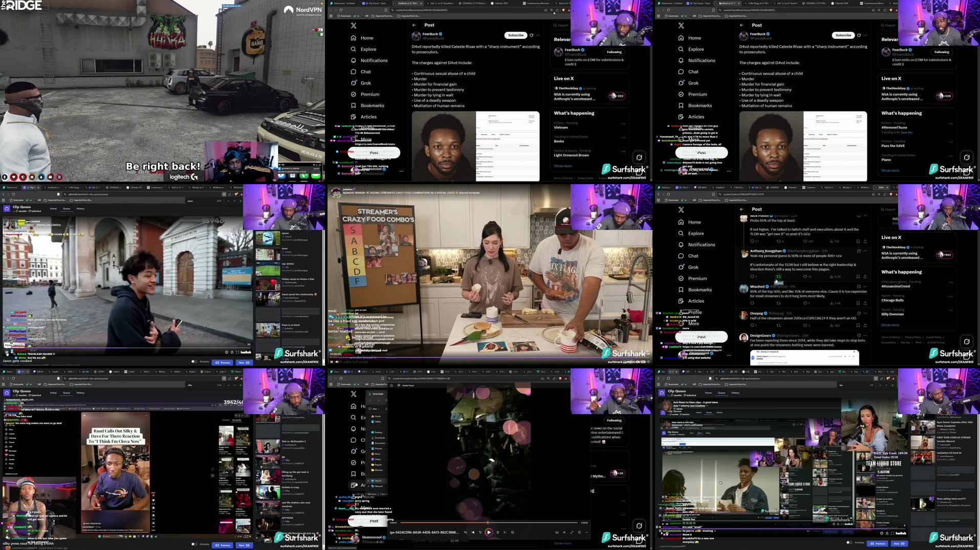
Task: Advance clips with the Next button
Action: point(243,362)
